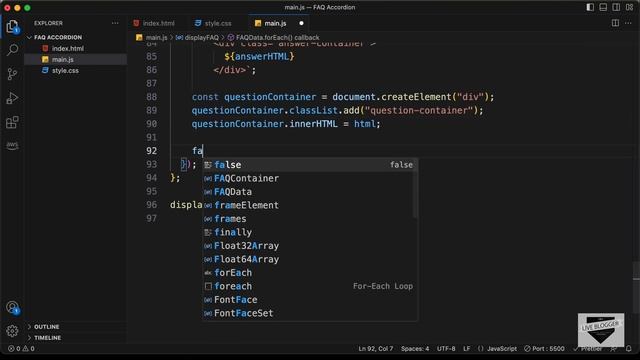Click FAQData.forEach() callback breadcrumb
The height and width of the screenshot is (360, 640).
pos(278,37)
